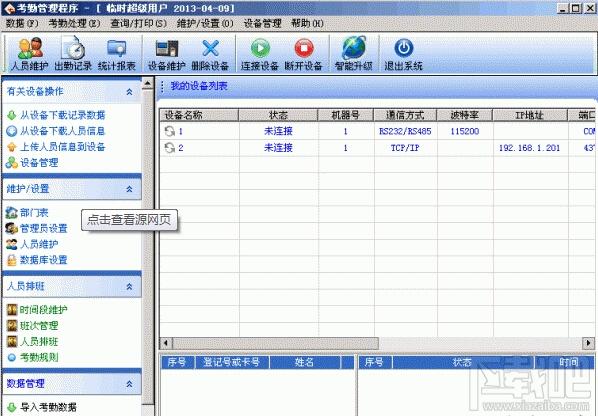Click left arrow of device list scrollbar
The width and height of the screenshot is (598, 416).
166,343
